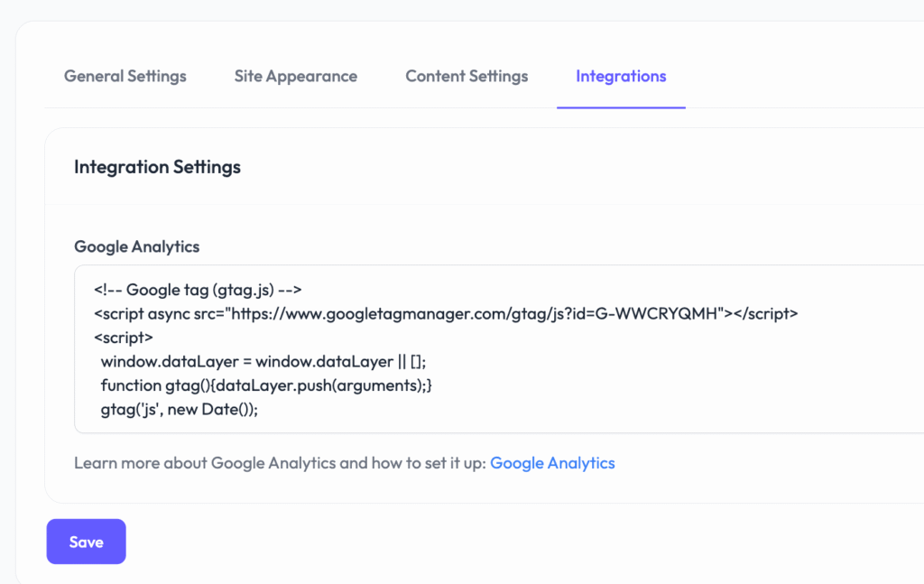
Task: Click the "window.dataLayer = window.dataLayer || [];" line
Action: point(263,361)
